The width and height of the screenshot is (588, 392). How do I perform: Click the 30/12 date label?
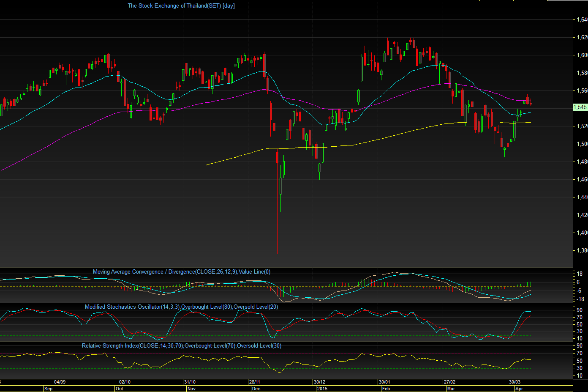coord(320,382)
